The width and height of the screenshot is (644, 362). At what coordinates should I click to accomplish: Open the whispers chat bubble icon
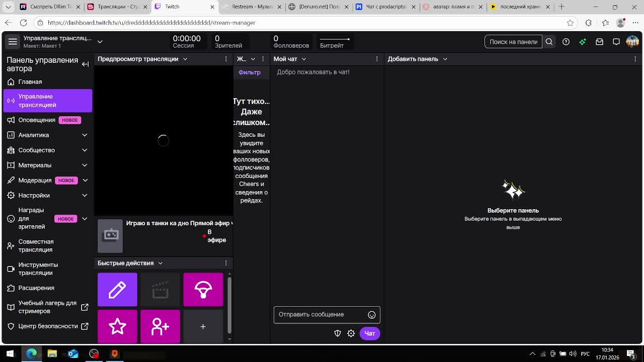(616, 42)
